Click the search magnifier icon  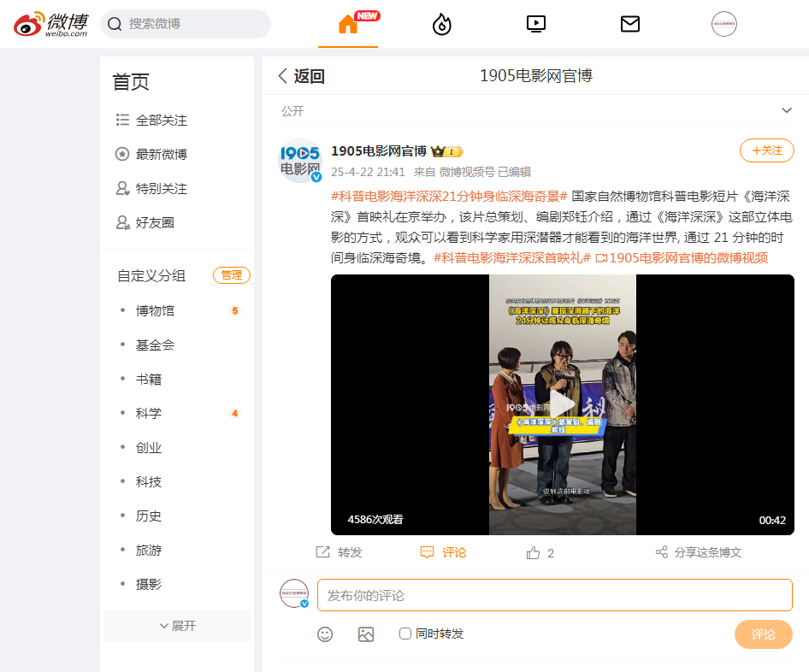[x=115, y=24]
